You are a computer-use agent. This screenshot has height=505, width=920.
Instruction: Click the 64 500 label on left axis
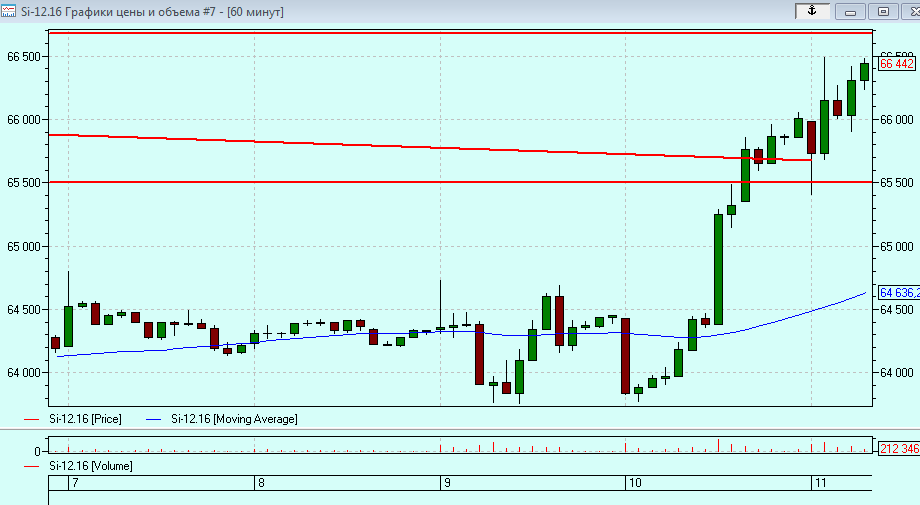[23, 310]
